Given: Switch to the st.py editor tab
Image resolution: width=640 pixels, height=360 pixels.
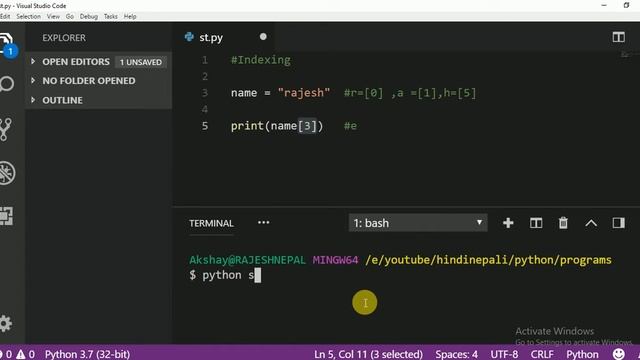Looking at the screenshot, I should pos(224,37).
